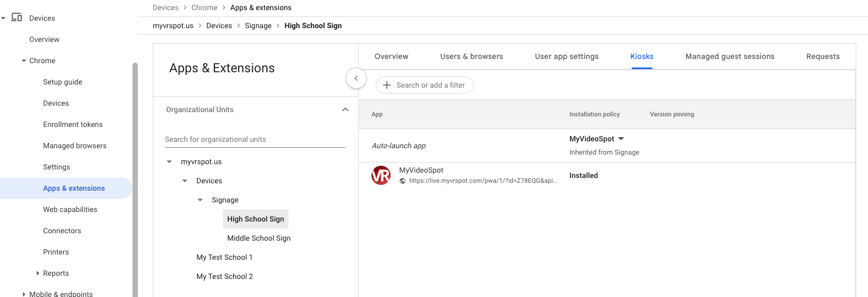Switch to the Managed guest sessions tab
The image size is (868, 297).
pos(730,56)
